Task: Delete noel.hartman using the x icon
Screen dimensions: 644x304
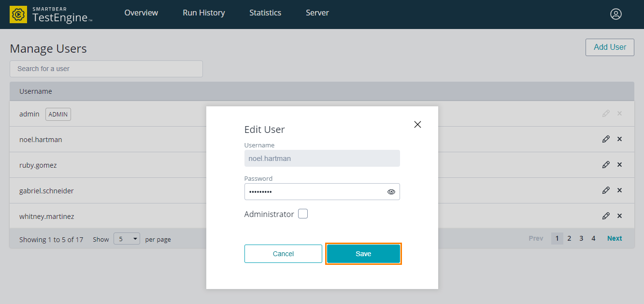Action: point(619,139)
